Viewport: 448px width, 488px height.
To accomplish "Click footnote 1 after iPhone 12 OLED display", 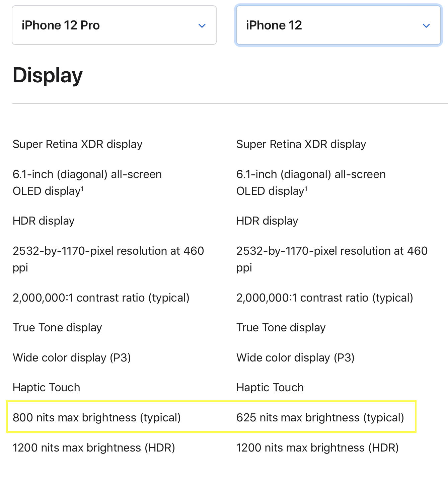I will click(x=306, y=189).
